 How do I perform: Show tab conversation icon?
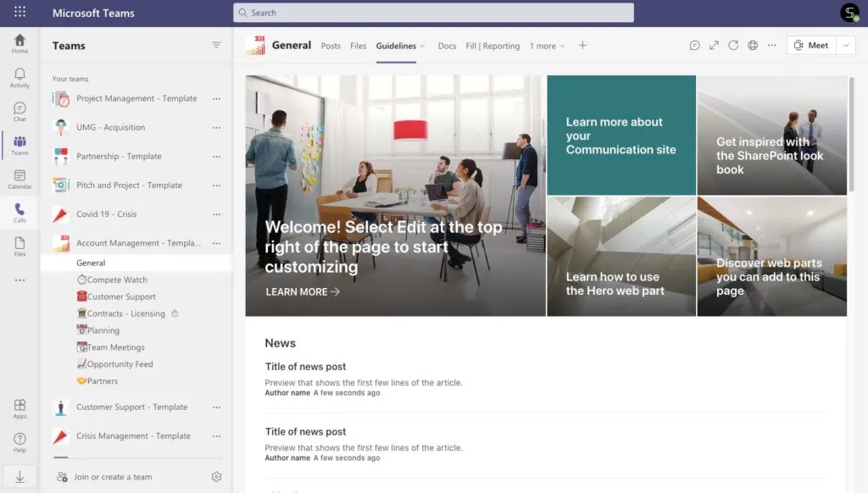click(x=694, y=46)
